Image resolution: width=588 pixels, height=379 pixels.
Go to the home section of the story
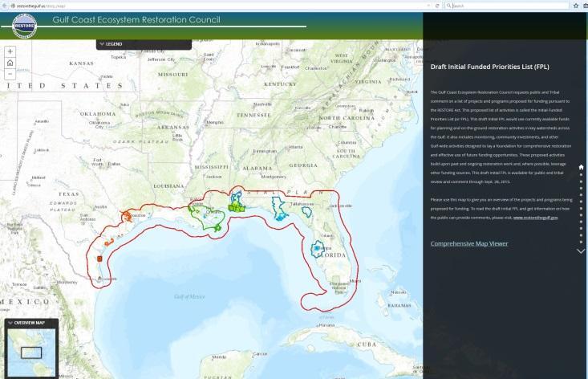582,167
